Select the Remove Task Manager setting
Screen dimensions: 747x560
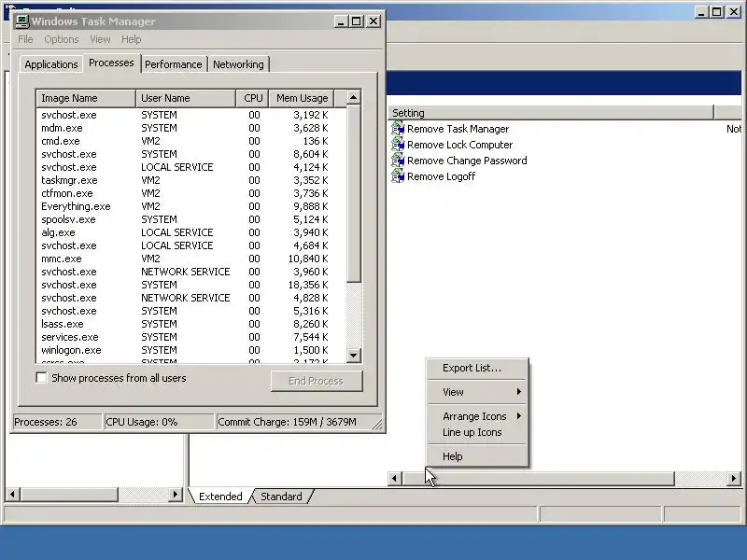coord(458,129)
